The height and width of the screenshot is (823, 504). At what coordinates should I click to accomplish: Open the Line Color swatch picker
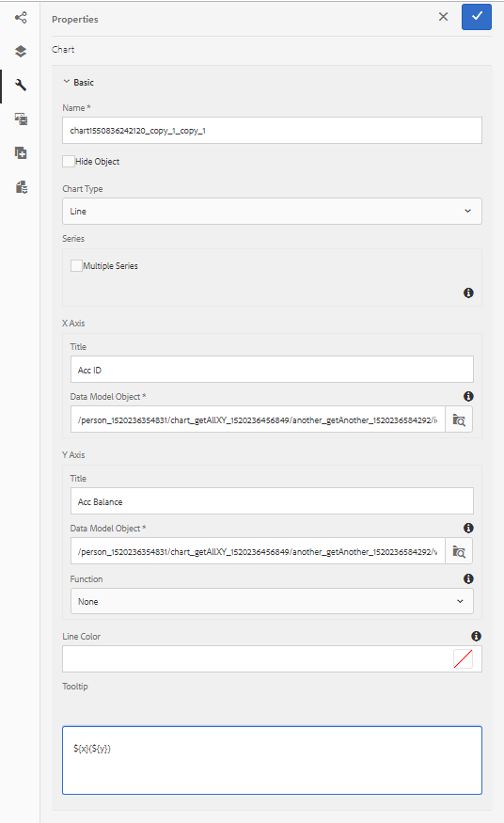pos(463,658)
